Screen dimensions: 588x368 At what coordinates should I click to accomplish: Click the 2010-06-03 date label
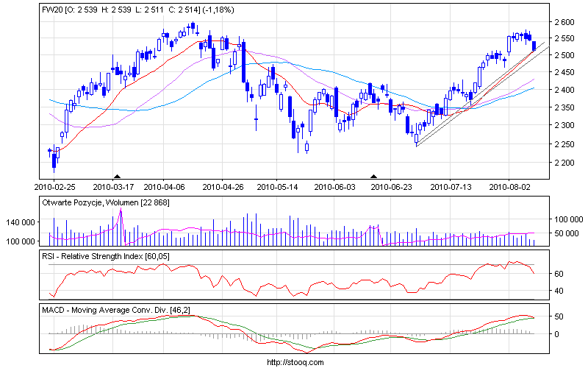point(334,187)
